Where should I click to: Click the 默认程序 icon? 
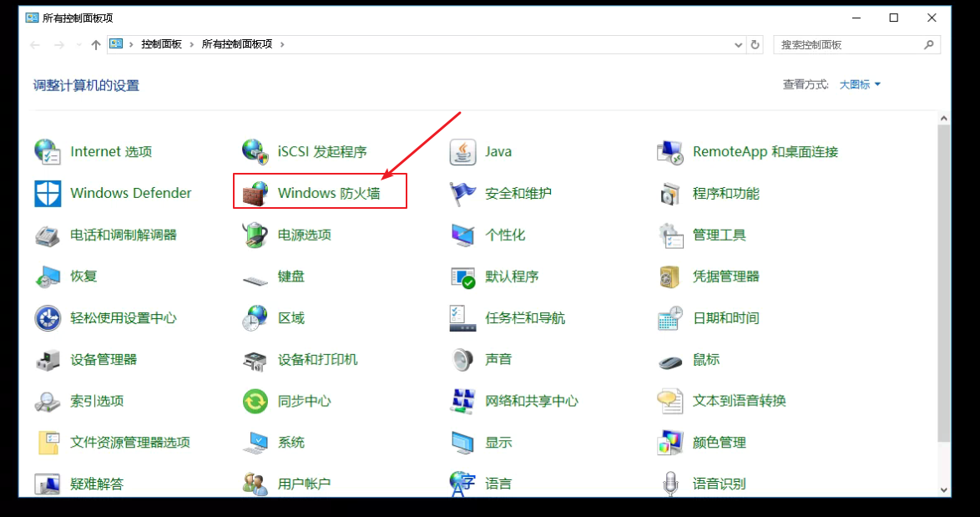click(x=462, y=277)
